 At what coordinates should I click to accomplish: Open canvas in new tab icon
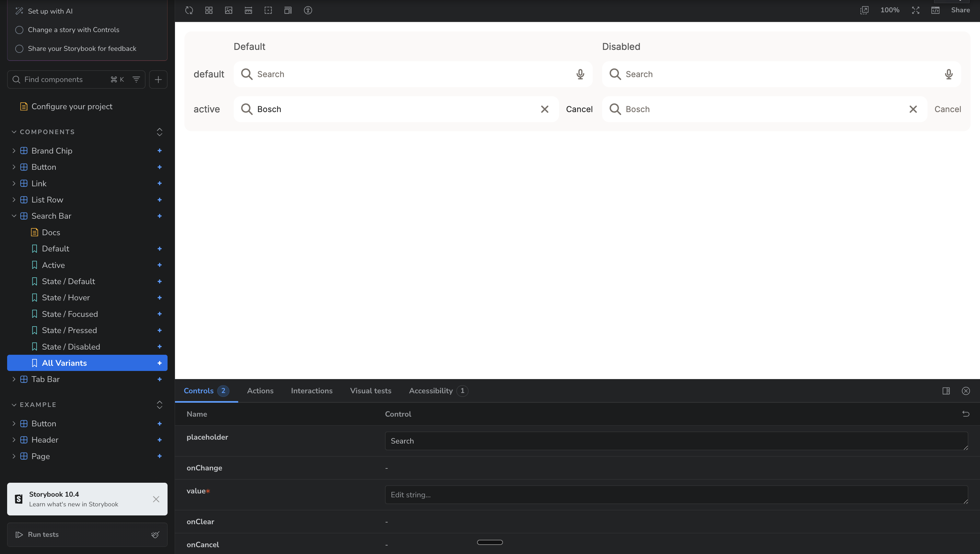[x=864, y=10]
